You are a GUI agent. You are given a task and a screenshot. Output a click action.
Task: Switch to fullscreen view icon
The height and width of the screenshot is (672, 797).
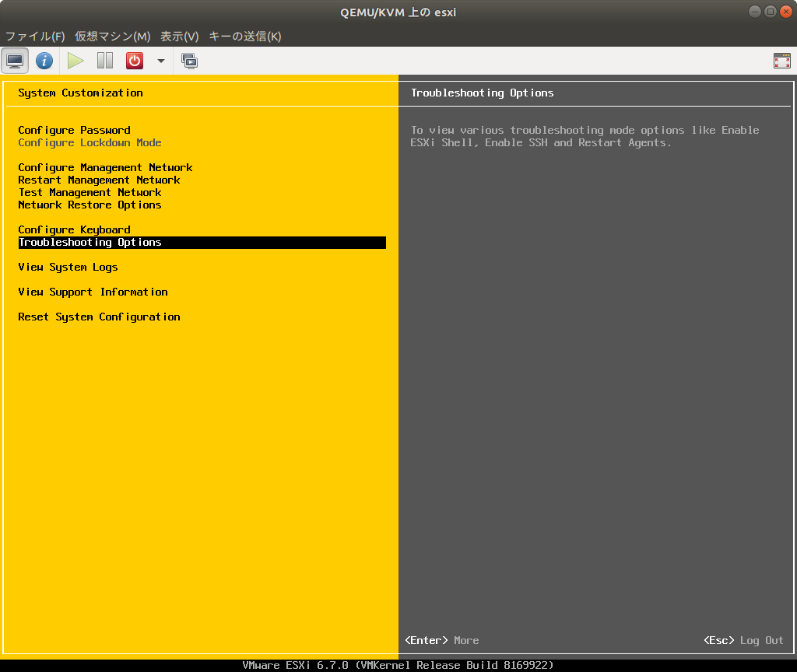[x=781, y=61]
